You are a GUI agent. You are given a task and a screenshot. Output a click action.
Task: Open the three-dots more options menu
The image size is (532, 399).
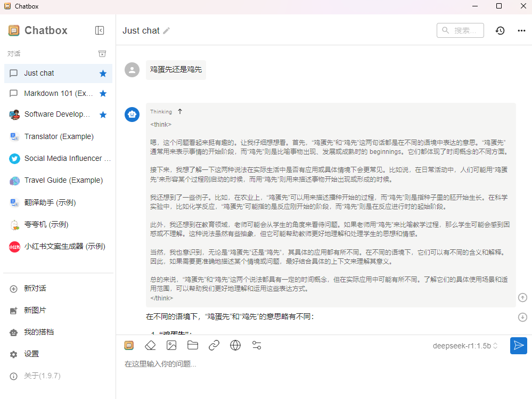coord(521,30)
